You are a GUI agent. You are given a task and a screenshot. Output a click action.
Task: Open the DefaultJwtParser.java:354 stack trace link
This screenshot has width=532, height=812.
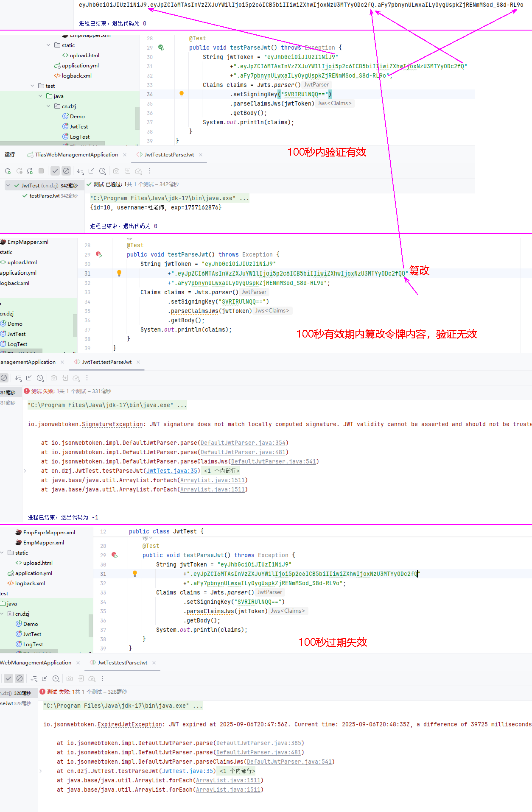click(x=243, y=443)
